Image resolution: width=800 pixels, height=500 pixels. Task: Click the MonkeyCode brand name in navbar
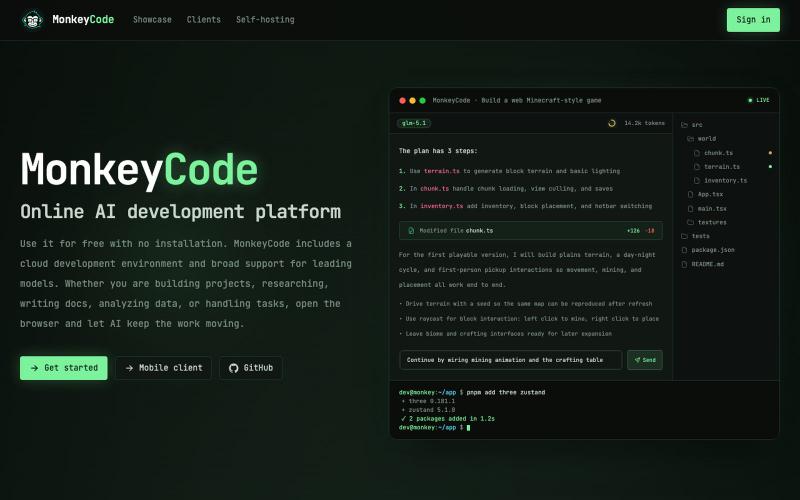[83, 19]
